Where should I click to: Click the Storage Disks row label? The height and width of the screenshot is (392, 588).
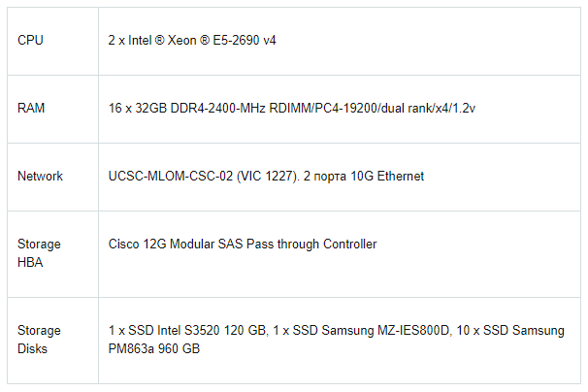tap(39, 340)
